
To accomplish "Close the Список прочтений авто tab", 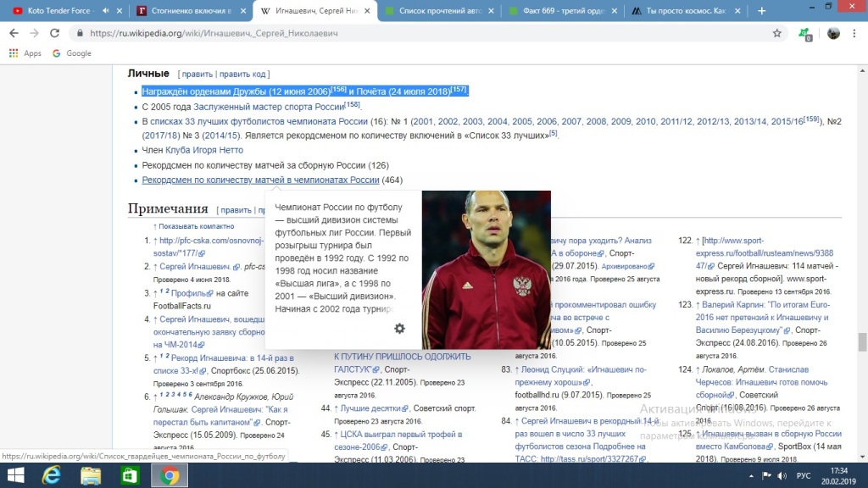I will tap(491, 10).
